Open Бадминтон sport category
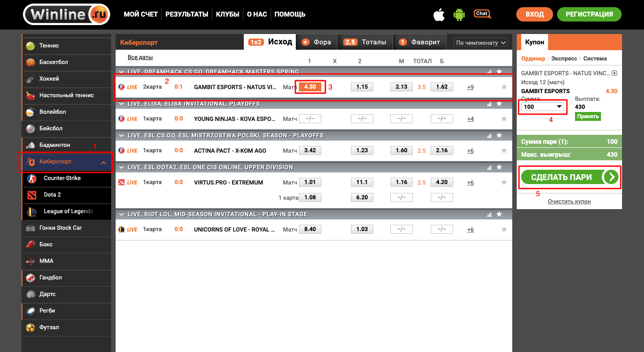Viewport: 644px width, 352px height. tap(66, 145)
